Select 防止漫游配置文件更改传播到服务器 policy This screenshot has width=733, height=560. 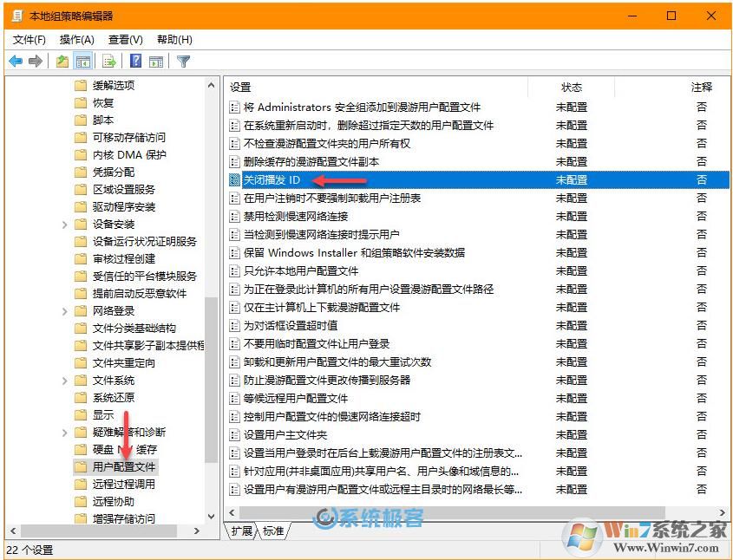(327, 381)
